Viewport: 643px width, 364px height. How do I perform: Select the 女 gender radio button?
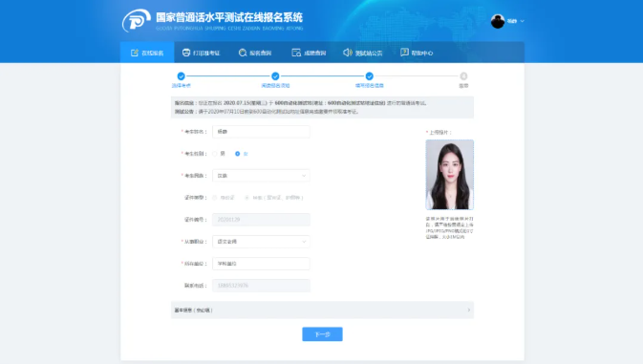click(238, 154)
